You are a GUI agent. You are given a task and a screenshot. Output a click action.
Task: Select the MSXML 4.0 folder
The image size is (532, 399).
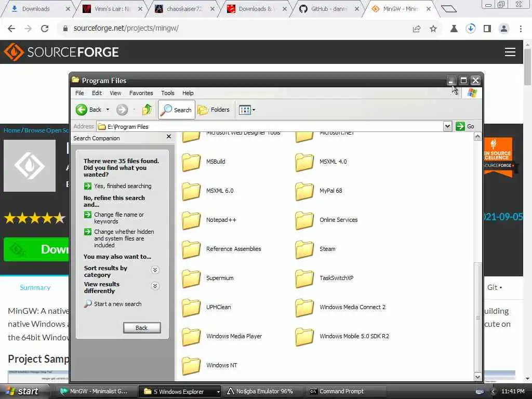tap(321, 162)
